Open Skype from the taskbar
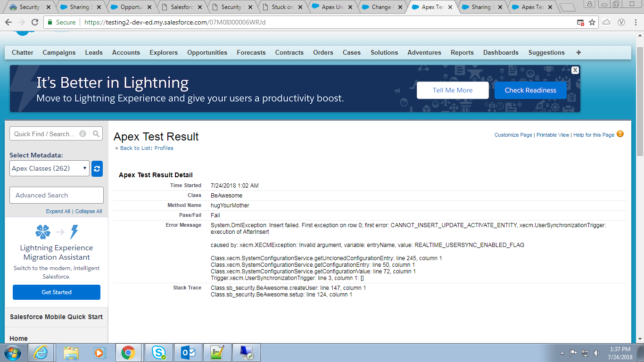 point(158,353)
